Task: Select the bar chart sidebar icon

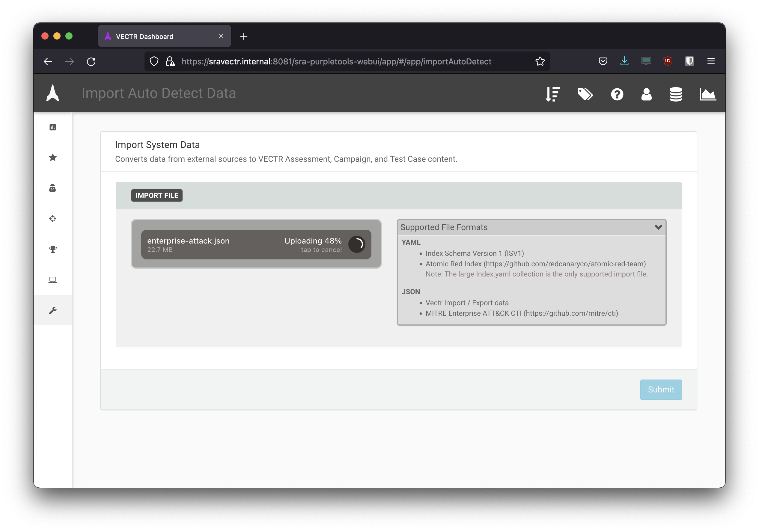Action: point(52,127)
